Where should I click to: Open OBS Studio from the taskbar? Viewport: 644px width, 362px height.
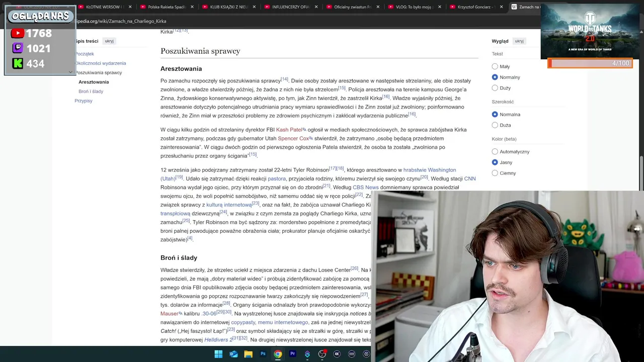[322, 354]
